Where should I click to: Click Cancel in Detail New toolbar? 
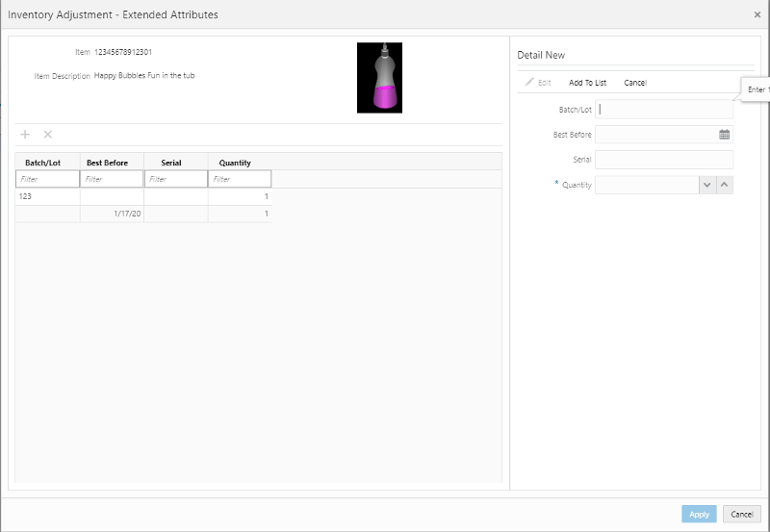pos(635,83)
